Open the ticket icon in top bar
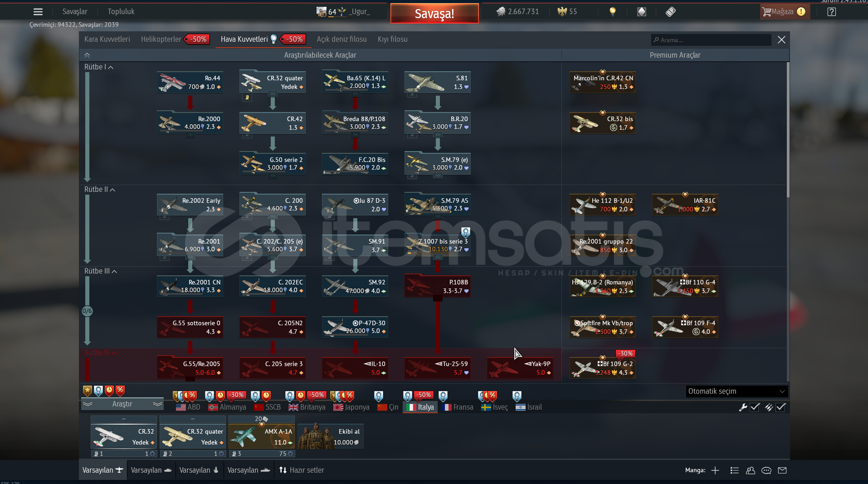The width and height of the screenshot is (868, 484). pyautogui.click(x=671, y=12)
